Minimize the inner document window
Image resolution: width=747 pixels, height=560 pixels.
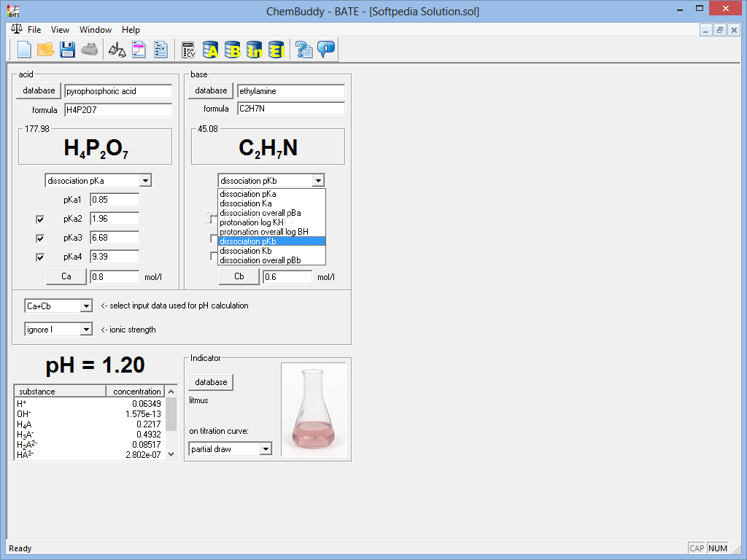[705, 30]
